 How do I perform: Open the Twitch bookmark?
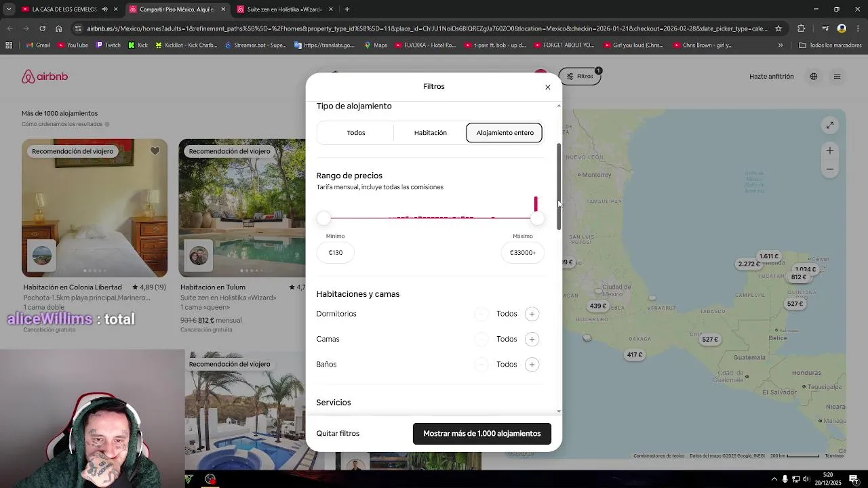pos(108,45)
